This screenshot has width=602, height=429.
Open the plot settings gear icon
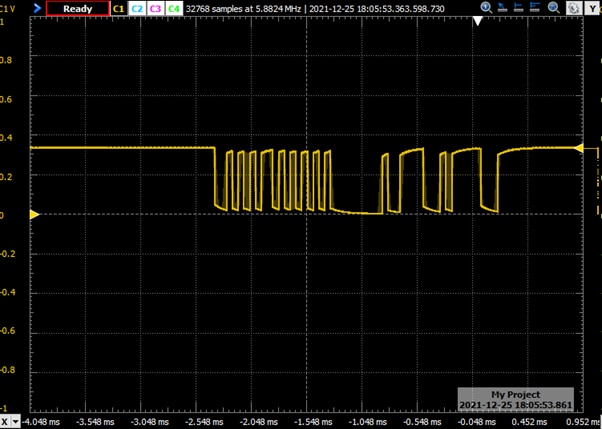click(x=574, y=8)
